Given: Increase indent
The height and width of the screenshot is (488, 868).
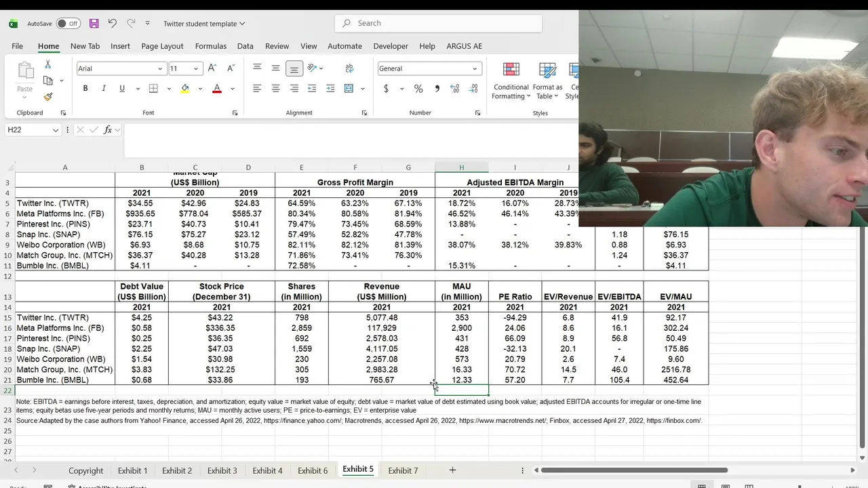Looking at the screenshot, I should coord(330,89).
